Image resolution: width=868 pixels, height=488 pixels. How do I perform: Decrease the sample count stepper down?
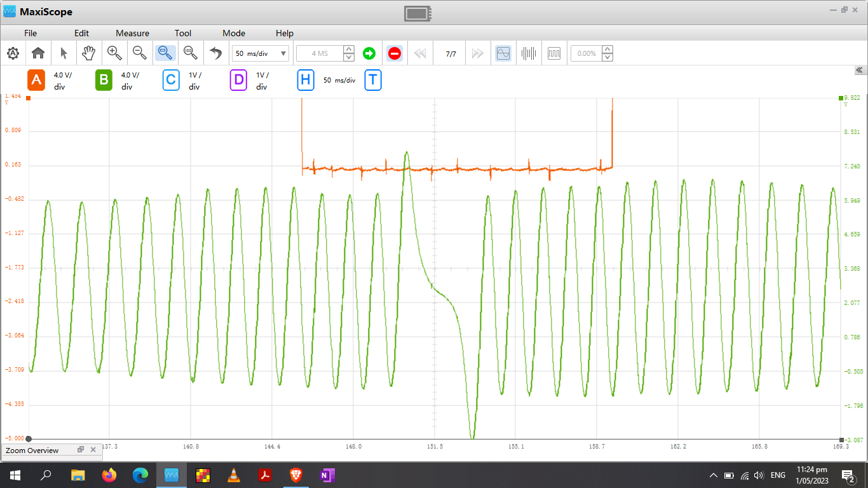pos(349,58)
